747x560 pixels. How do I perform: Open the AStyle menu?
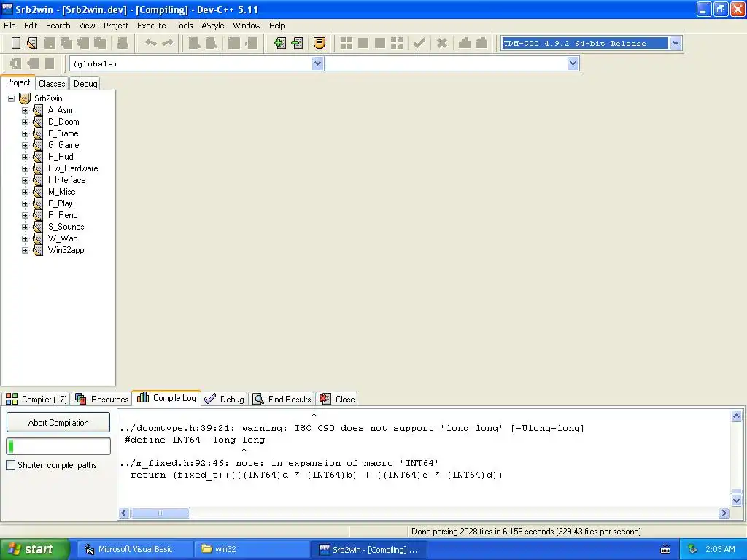(x=213, y=26)
